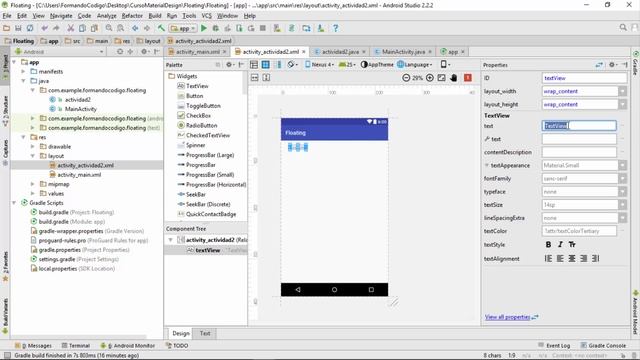Viewport: 640px width, 360px height.
Task: Open Project panel settings gear
Action: tap(144, 52)
